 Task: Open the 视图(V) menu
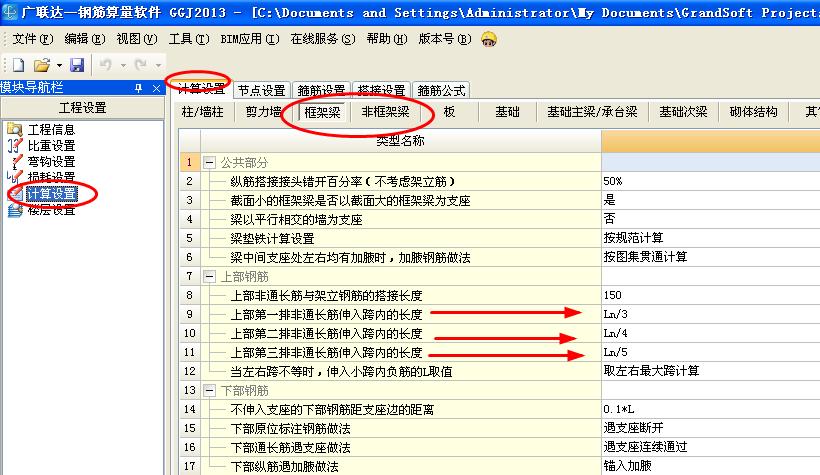point(137,39)
